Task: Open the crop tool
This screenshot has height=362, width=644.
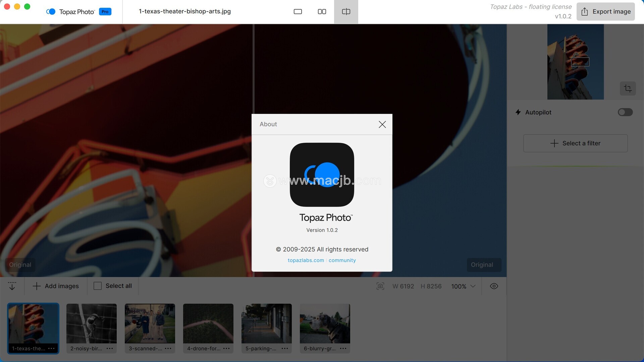Action: pos(628,88)
